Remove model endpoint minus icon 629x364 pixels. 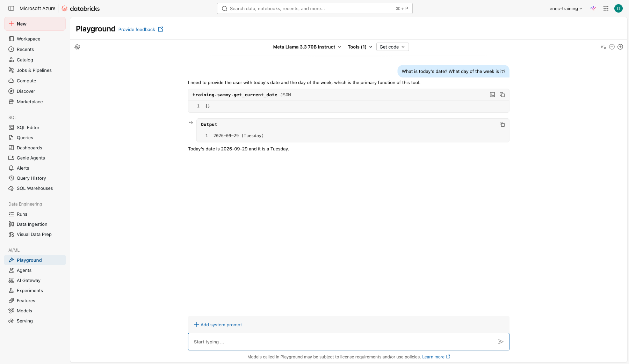(612, 47)
